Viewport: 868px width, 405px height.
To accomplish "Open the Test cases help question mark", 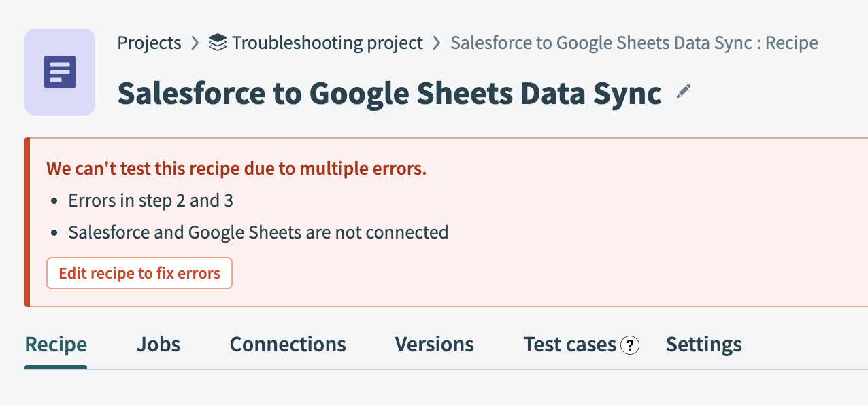I will click(630, 345).
